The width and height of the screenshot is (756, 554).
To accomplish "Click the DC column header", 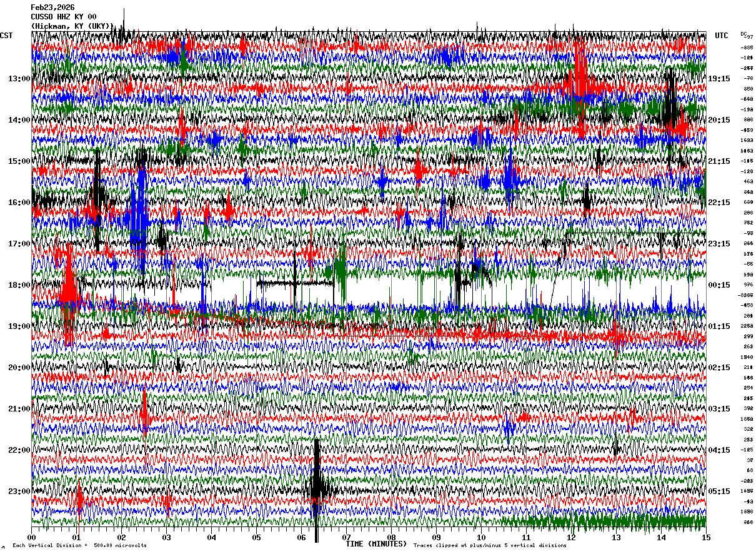I will (x=744, y=34).
